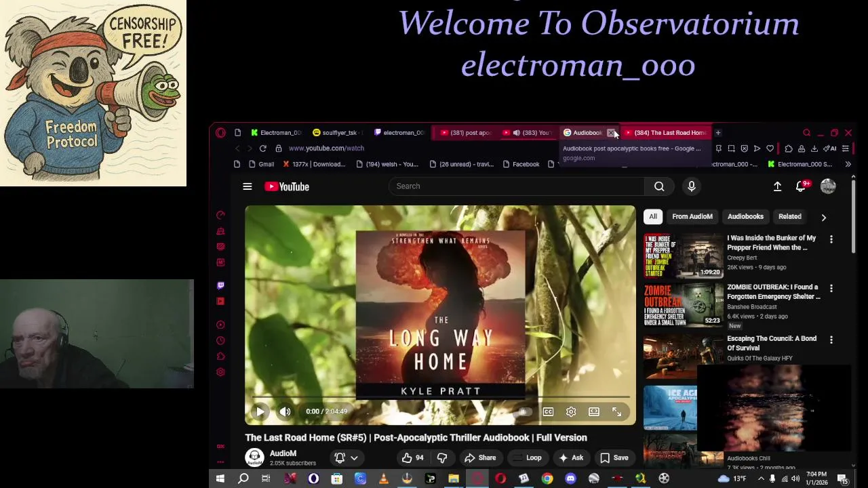
Task: Open a new browser tab
Action: (x=718, y=133)
